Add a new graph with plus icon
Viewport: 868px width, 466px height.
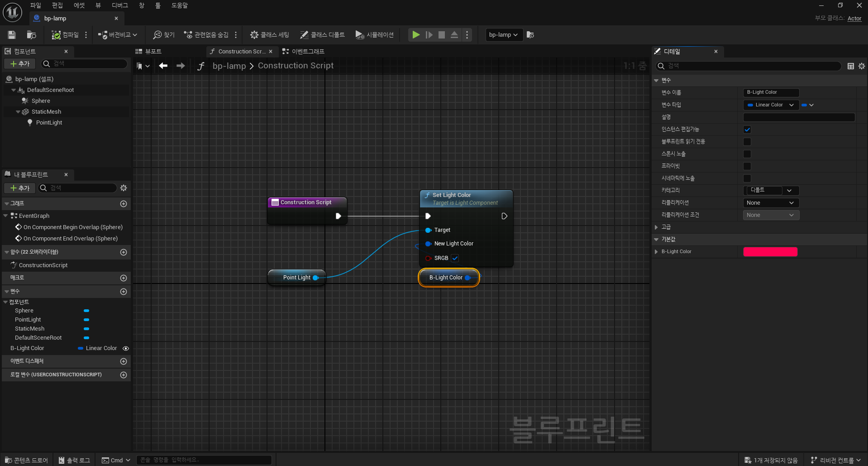pos(124,204)
